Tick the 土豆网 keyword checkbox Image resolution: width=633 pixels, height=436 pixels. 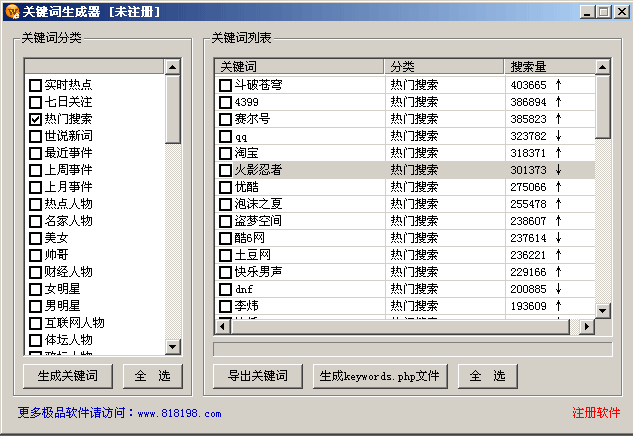[x=225, y=255]
